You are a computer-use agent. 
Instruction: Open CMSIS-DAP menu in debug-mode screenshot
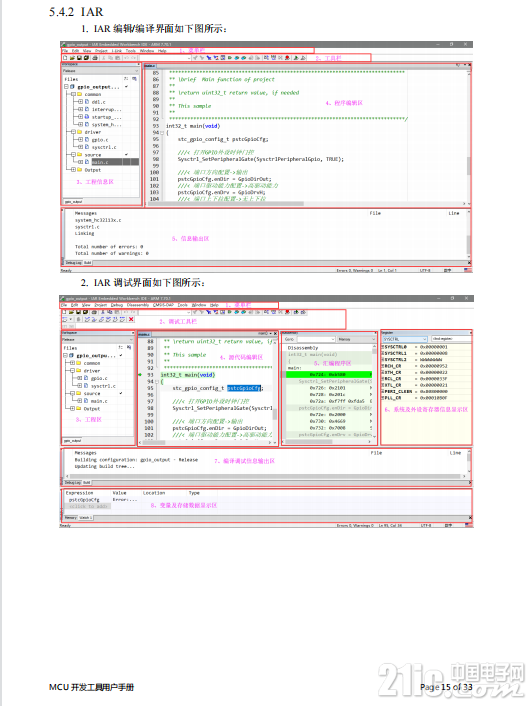pyautogui.click(x=163, y=305)
